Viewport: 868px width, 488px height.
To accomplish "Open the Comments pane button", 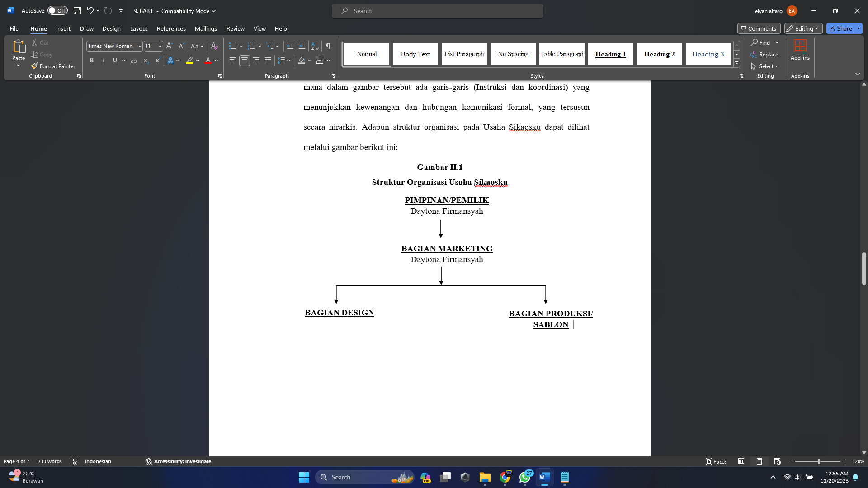I will point(759,28).
